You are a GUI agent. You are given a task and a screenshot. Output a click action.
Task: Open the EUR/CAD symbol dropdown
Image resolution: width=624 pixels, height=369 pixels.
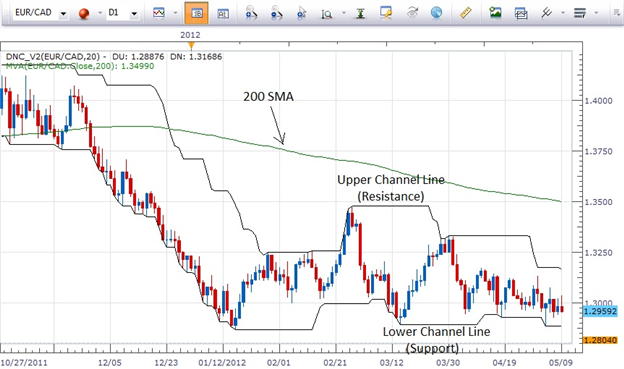pyautogui.click(x=63, y=14)
